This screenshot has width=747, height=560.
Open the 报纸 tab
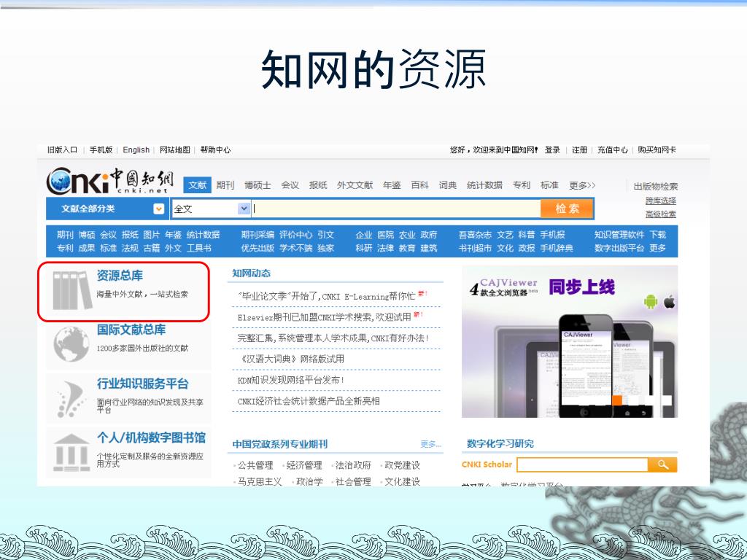[x=318, y=185]
